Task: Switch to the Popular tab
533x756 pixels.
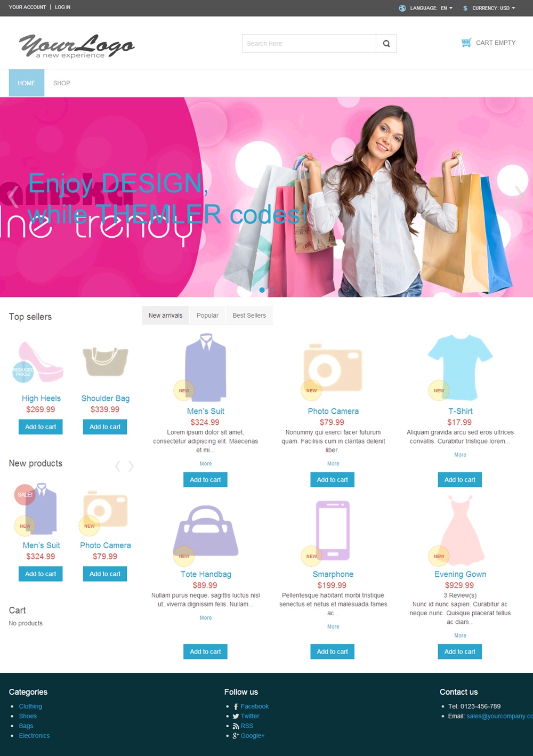Action: point(207,316)
